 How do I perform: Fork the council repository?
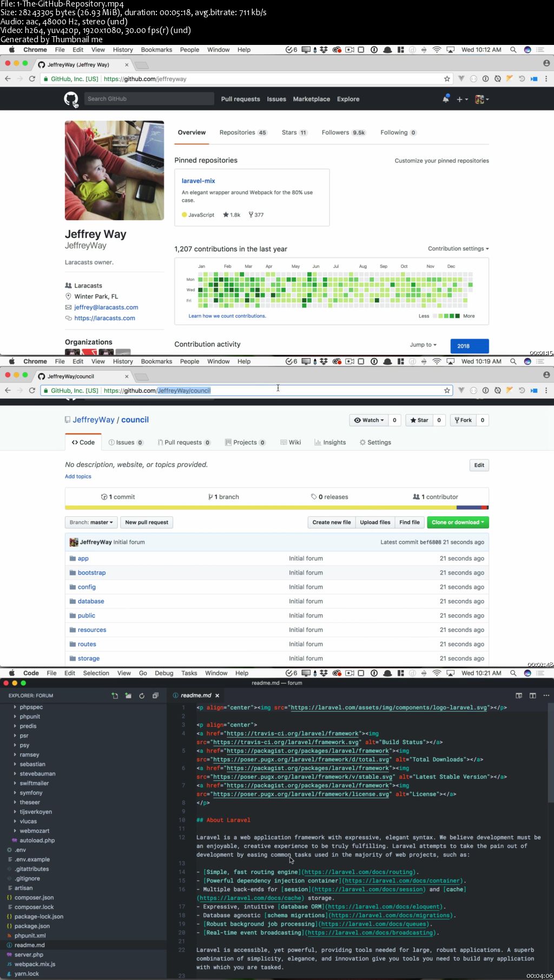463,420
